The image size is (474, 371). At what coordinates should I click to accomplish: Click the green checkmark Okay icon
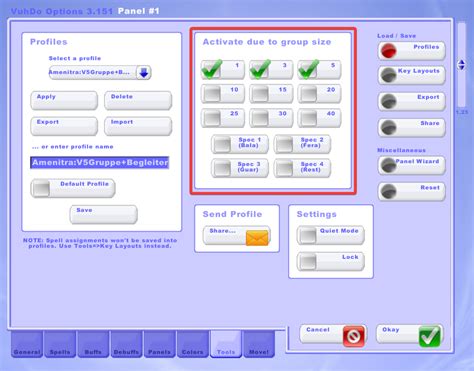[430, 336]
